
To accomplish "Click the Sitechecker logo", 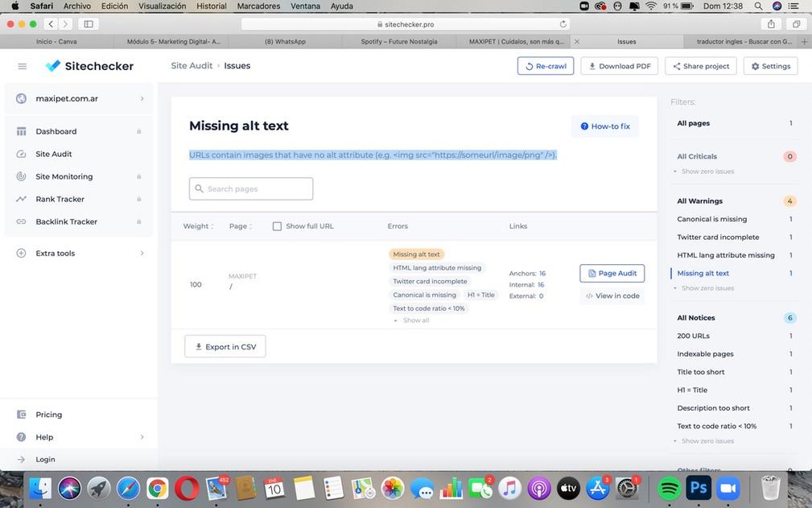I will click(x=89, y=66).
